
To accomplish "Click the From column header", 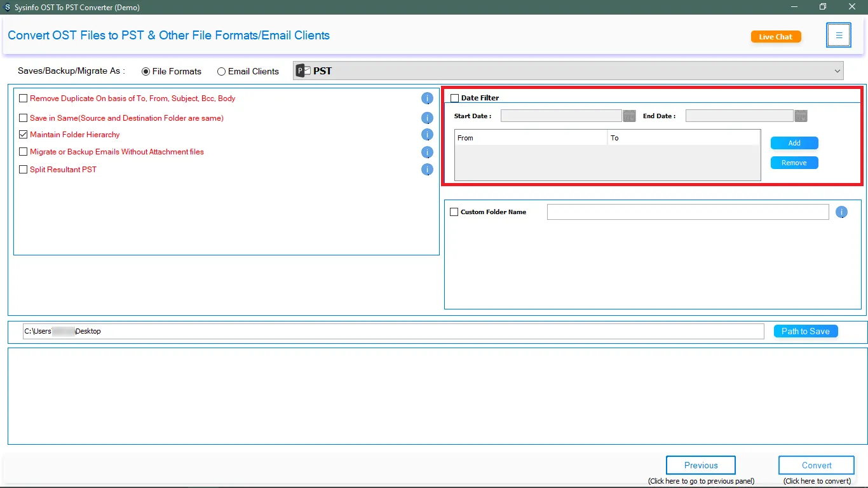I will coord(531,138).
